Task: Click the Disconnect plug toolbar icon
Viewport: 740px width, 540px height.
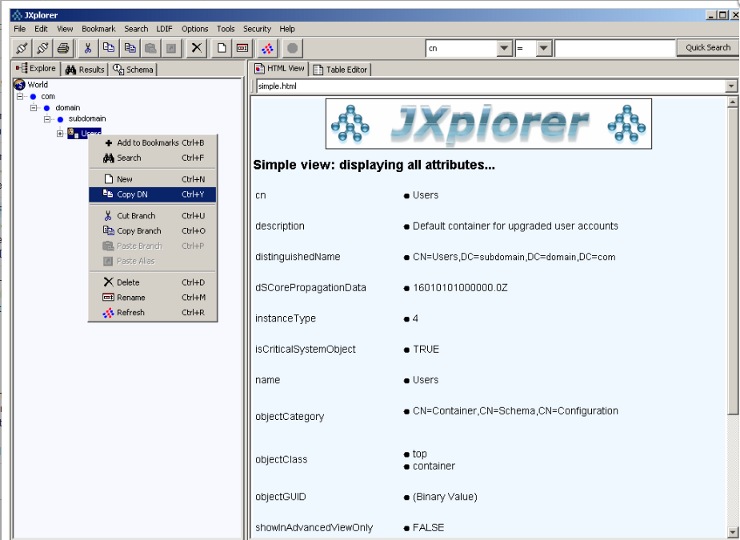Action: pos(42,48)
